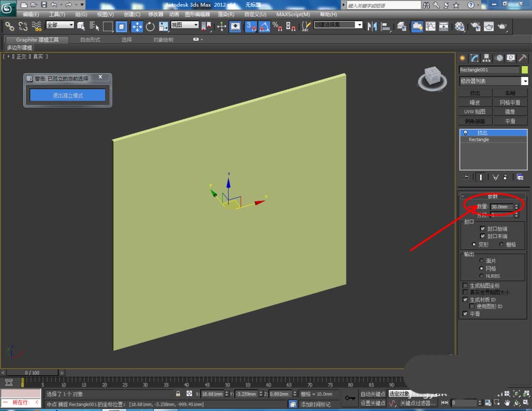Select the 面片 output radio button

(481, 261)
